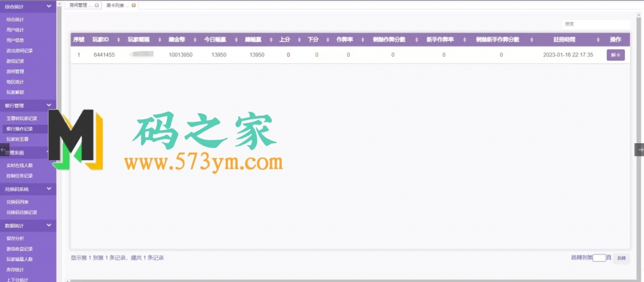Image resolution: width=644 pixels, height=282 pixels.
Task: Sort by 剩餘作弊分數 column sort arrows
Action: coord(416,40)
